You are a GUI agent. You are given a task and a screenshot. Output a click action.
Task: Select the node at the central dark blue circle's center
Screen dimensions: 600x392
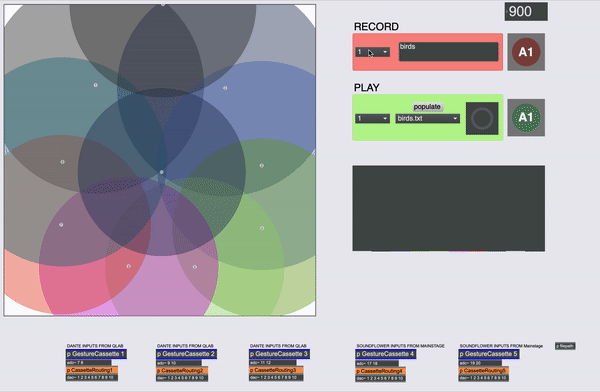pos(161,172)
